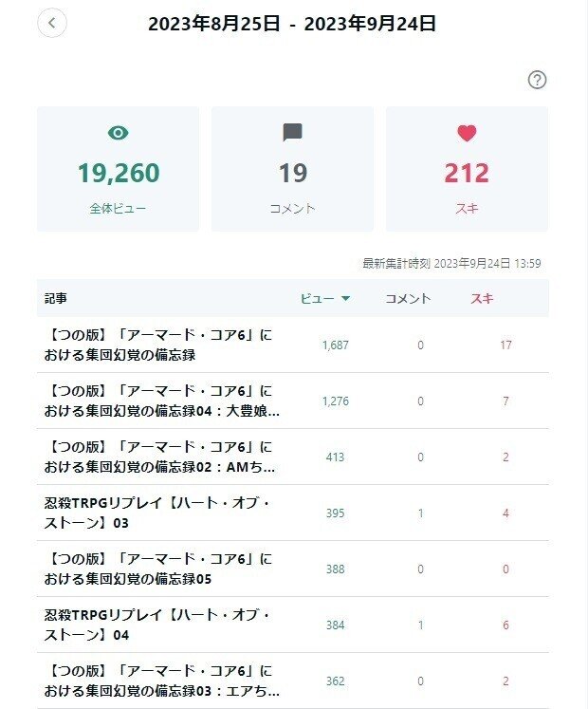
Task: Sort articles by コメント column header
Action: coord(408,298)
